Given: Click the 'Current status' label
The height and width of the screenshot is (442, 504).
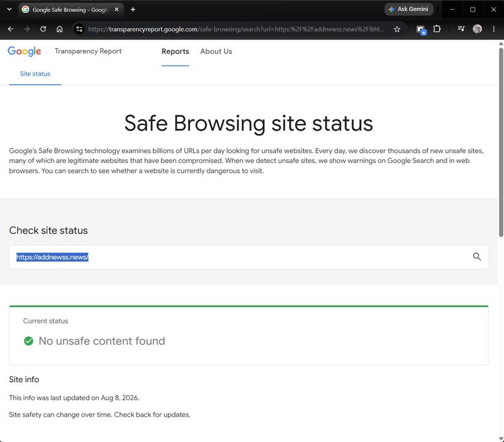Looking at the screenshot, I should tap(46, 321).
